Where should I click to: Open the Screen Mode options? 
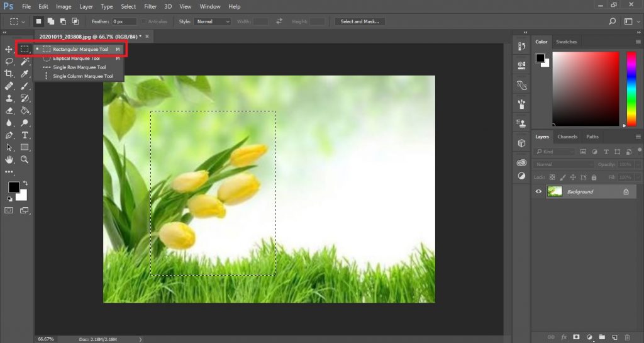pyautogui.click(x=25, y=210)
